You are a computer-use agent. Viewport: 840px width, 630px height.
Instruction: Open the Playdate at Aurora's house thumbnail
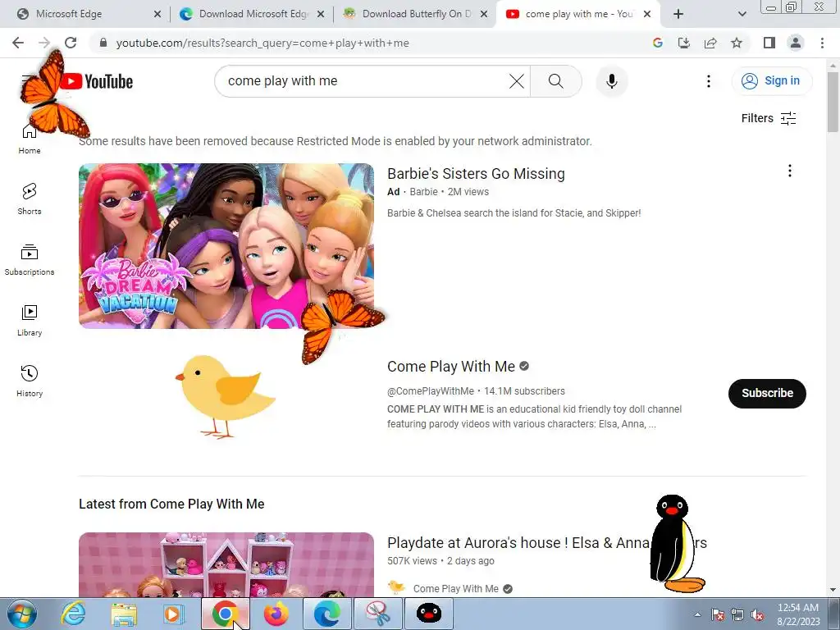[x=226, y=564]
